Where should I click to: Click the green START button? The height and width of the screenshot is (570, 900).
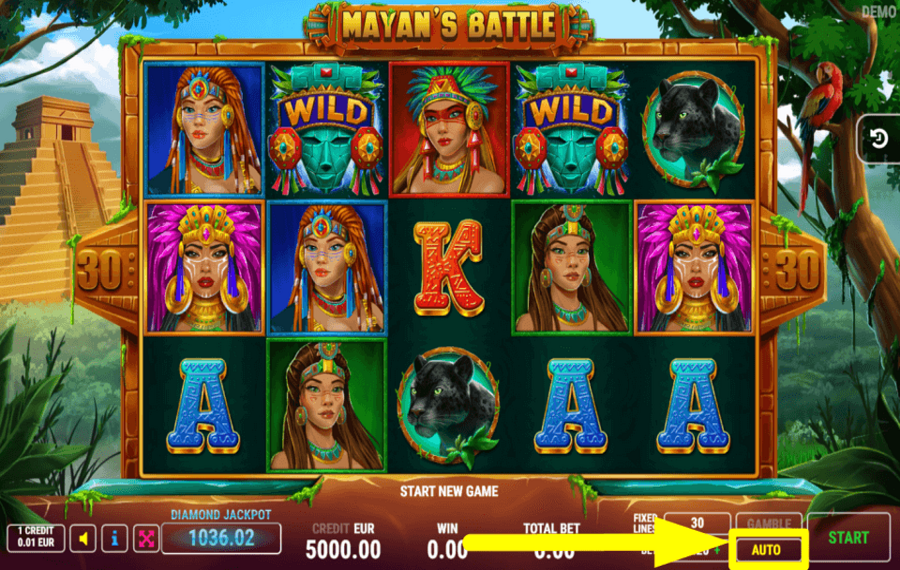point(848,538)
